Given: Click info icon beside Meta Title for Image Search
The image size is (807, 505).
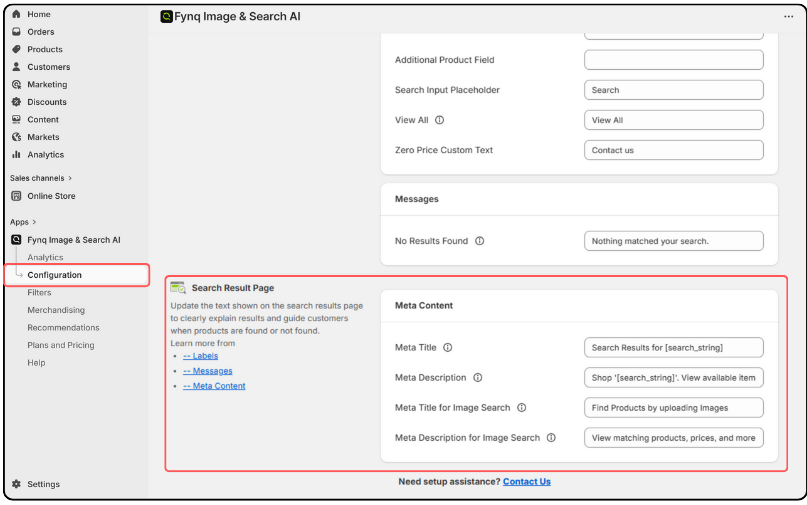Looking at the screenshot, I should tap(521, 407).
